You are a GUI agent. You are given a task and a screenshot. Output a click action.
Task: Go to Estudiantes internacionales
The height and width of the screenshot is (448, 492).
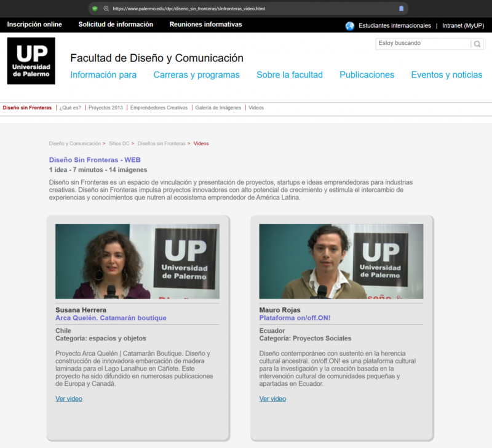[395, 26]
